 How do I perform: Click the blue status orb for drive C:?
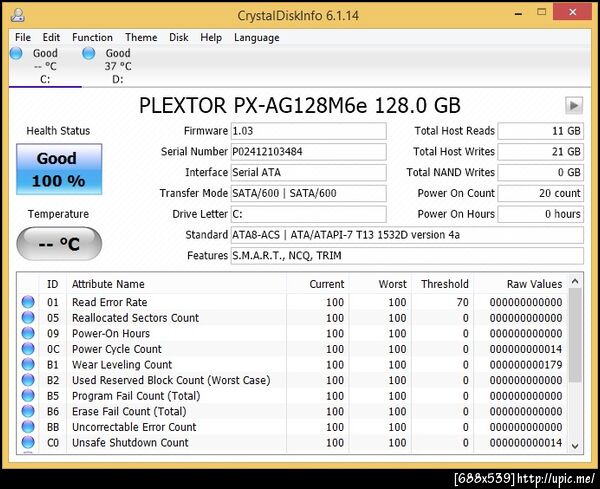pyautogui.click(x=16, y=53)
